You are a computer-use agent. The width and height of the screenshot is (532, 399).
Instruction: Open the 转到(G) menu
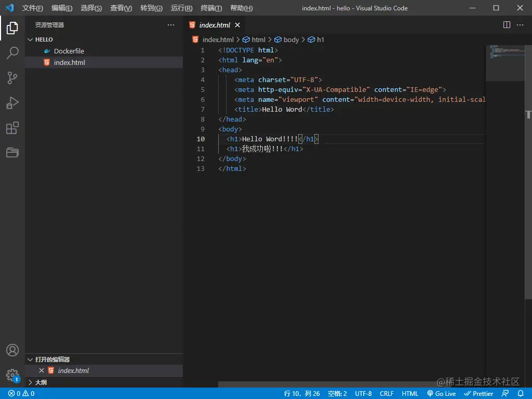coord(151,8)
